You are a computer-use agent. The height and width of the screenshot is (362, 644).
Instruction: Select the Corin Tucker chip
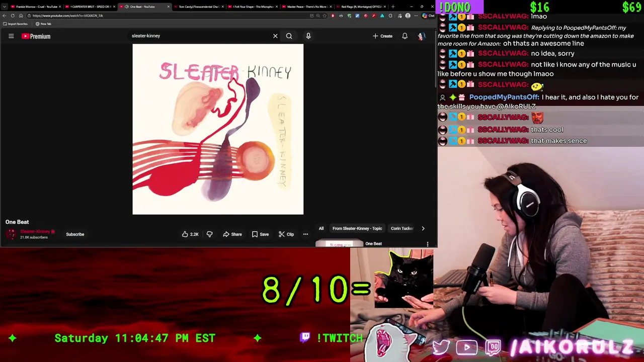[x=401, y=228]
